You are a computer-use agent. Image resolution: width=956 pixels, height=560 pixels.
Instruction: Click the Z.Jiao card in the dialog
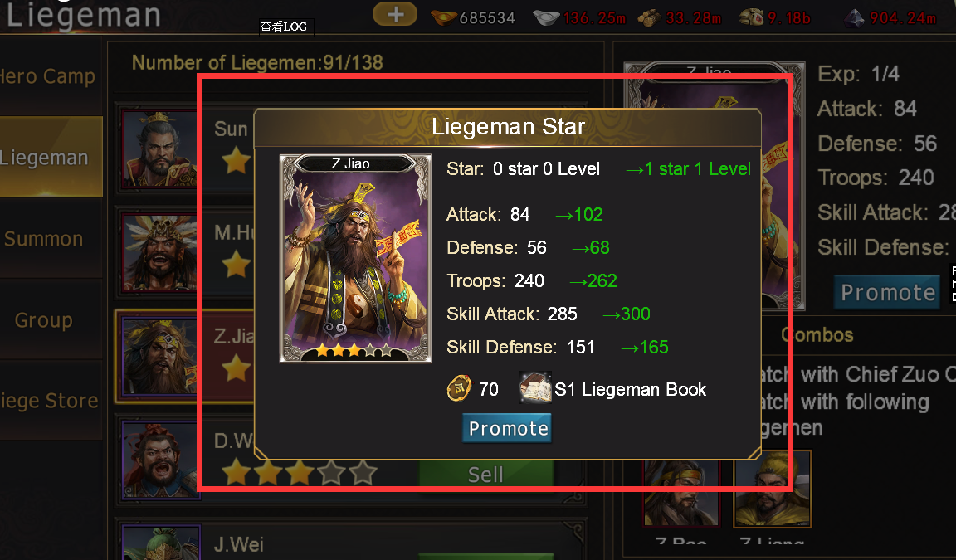[355, 258]
